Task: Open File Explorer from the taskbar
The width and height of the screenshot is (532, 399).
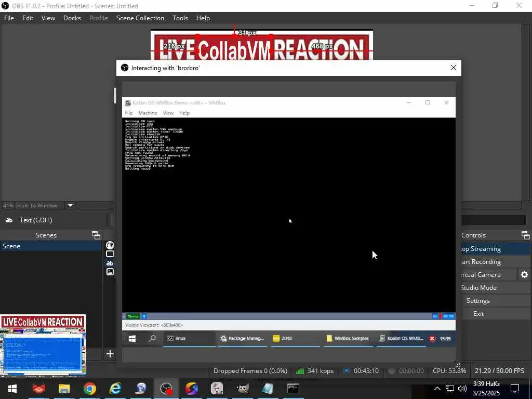Action: point(64,389)
